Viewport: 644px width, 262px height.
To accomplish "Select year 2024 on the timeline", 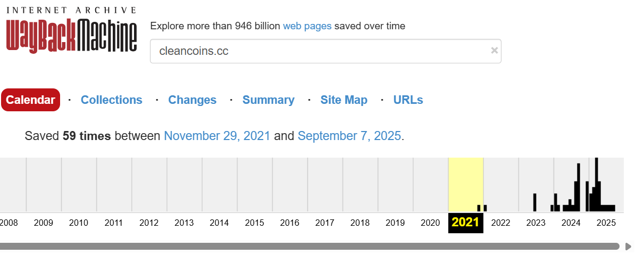I will click(571, 223).
